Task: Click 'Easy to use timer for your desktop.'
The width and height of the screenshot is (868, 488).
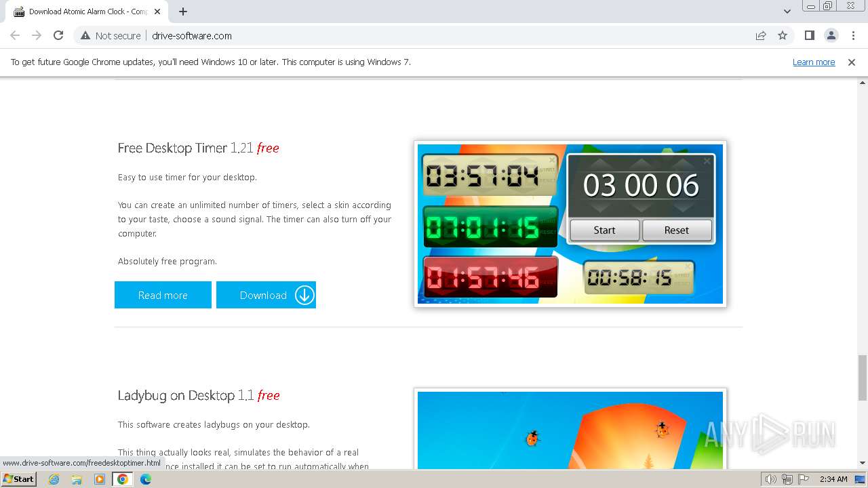Action: 187,178
